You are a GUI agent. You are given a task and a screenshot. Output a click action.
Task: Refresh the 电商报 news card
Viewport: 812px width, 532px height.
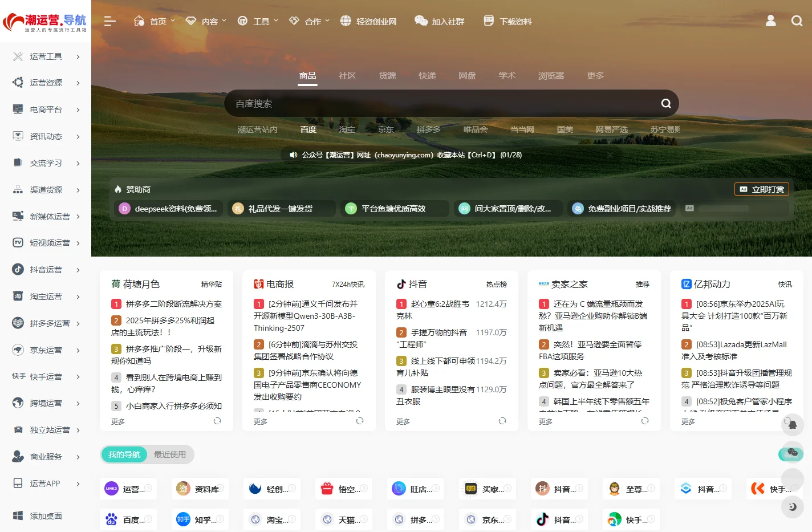pyautogui.click(x=360, y=421)
